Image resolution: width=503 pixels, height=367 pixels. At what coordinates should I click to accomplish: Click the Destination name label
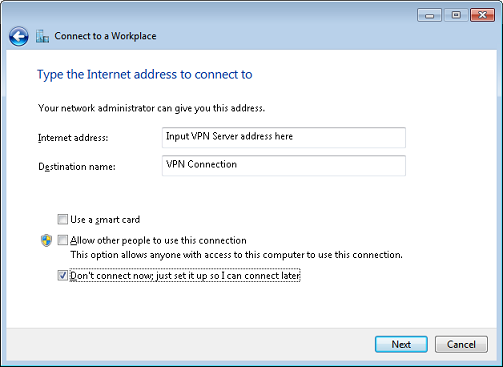tap(77, 166)
